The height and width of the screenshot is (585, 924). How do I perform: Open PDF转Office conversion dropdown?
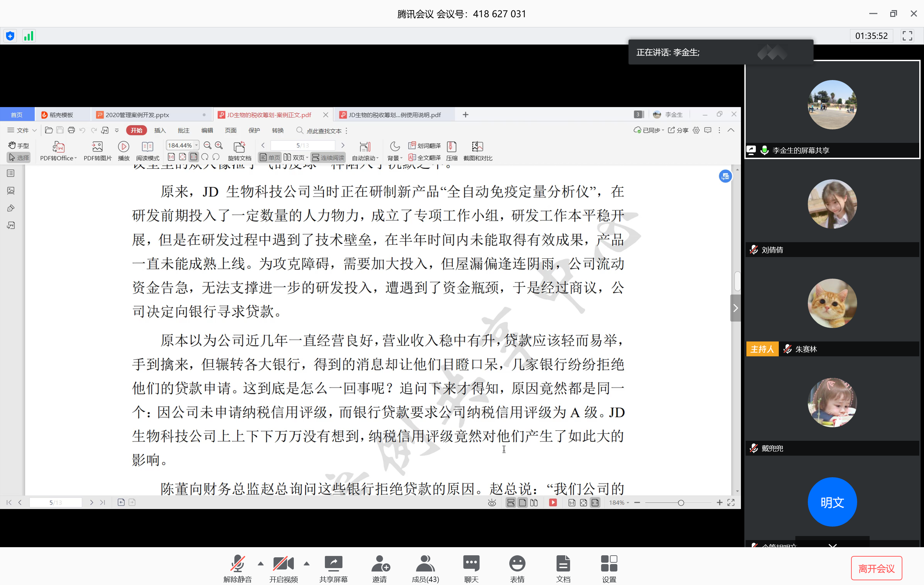click(x=58, y=151)
